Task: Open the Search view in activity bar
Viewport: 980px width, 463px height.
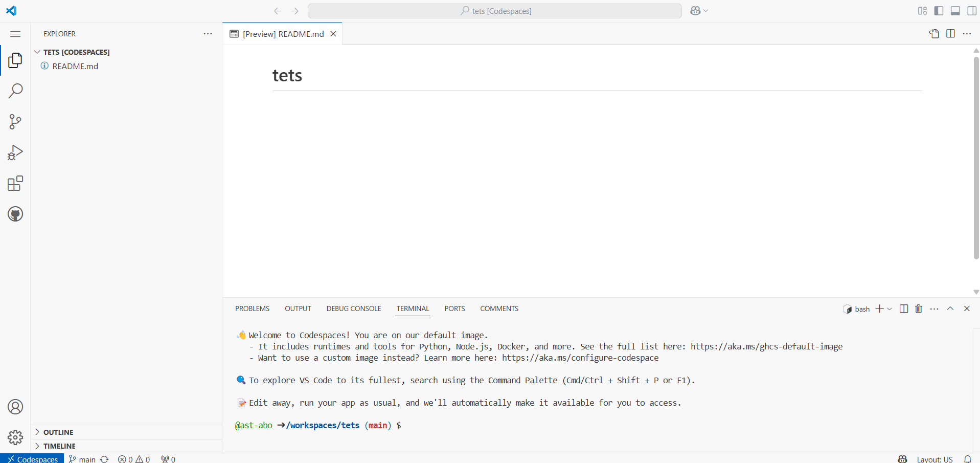Action: (15, 91)
